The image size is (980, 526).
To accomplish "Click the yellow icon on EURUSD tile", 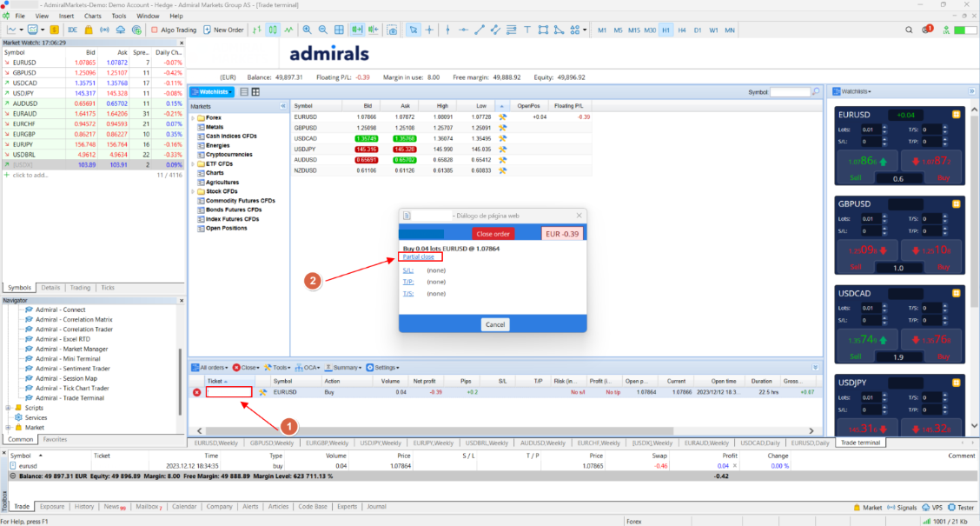I will [957, 115].
